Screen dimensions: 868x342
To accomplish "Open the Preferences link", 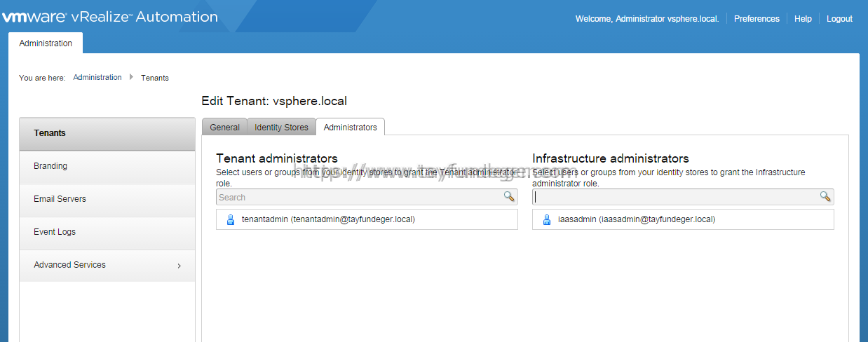I will coord(757,19).
